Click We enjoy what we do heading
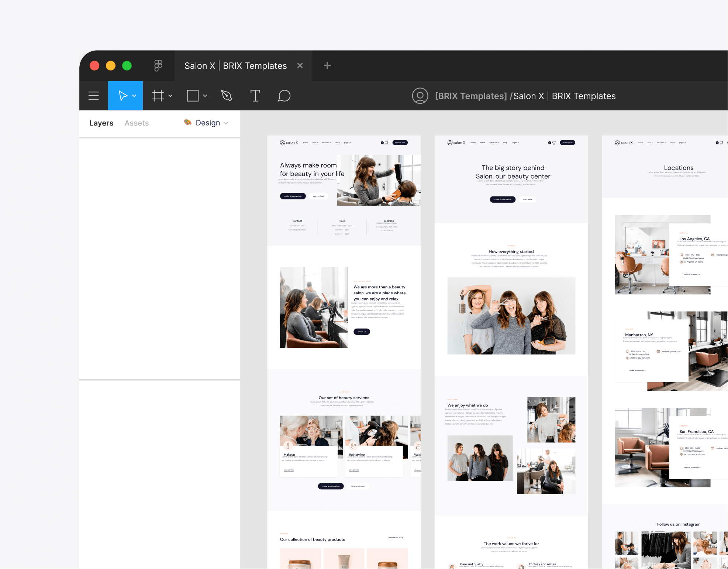 (x=468, y=405)
